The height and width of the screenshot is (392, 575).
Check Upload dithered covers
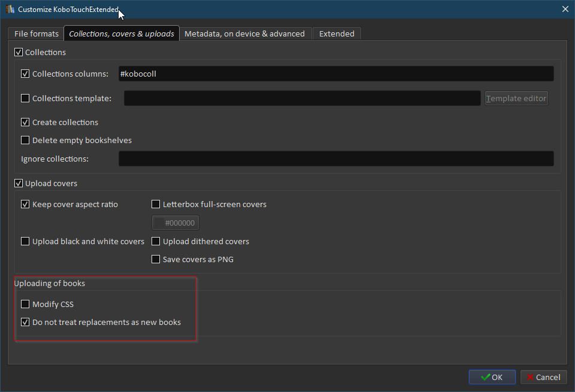156,241
